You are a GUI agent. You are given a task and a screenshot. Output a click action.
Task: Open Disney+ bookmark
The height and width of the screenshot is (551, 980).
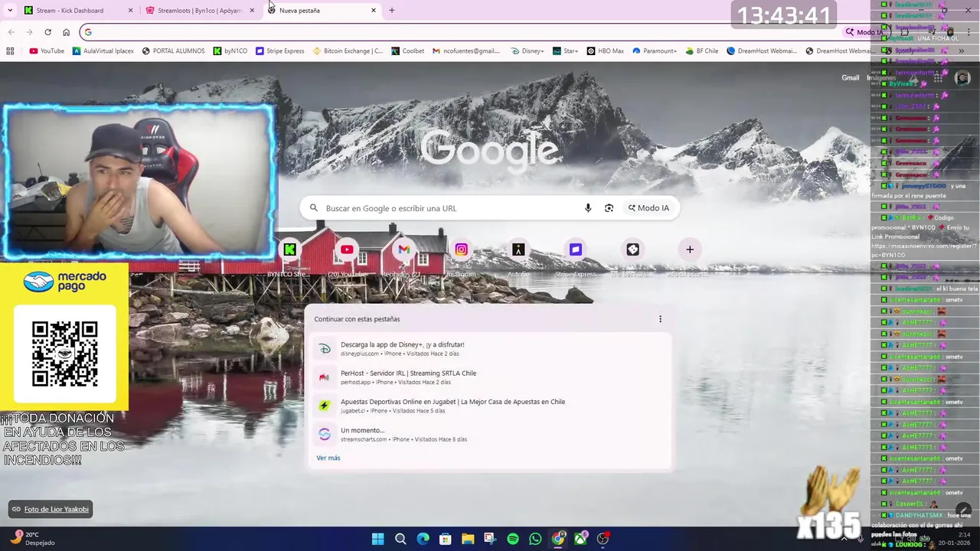click(x=528, y=51)
